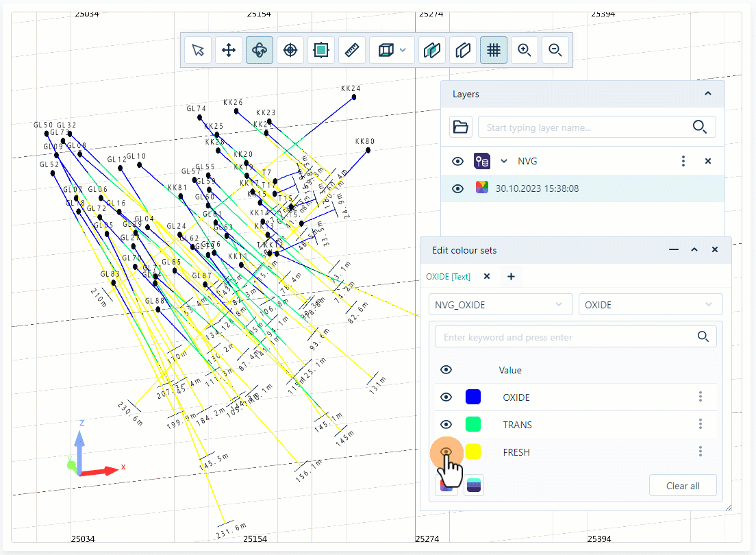Select the zoom in tool
This screenshot has width=756, height=555.
[x=524, y=49]
